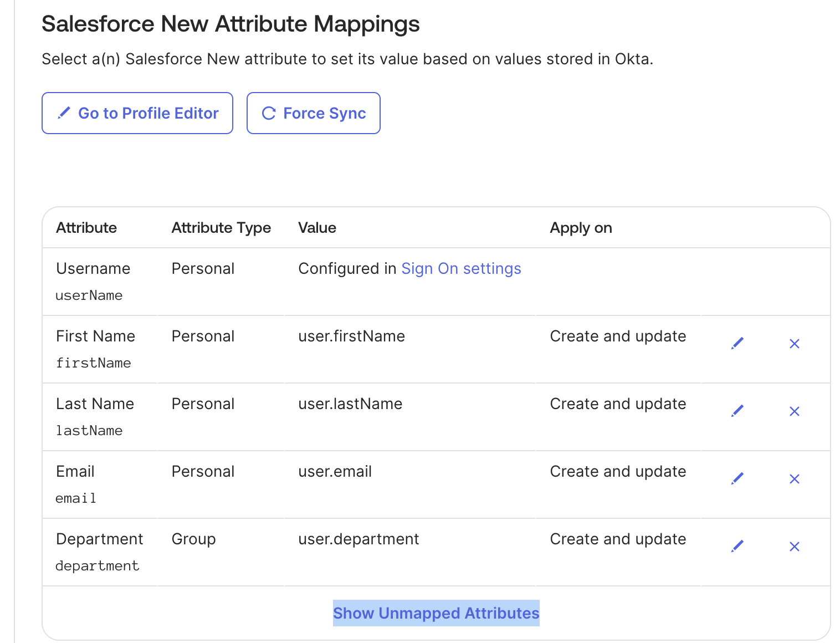Select the Email attribute label
This screenshot has height=643, width=840.
tap(75, 472)
